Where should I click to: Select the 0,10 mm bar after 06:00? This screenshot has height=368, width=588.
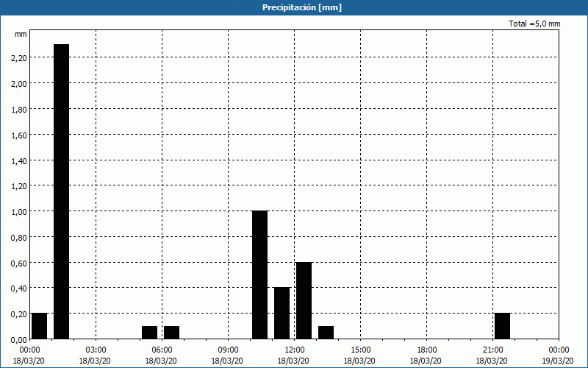click(172, 333)
